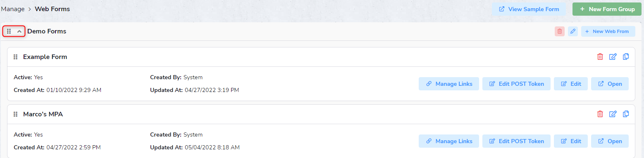Duplicate Marco's MPA with copy icon
The height and width of the screenshot is (158, 644).
626,114
